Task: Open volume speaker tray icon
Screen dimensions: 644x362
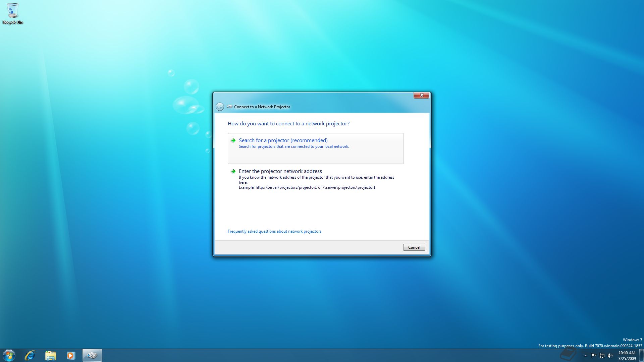Action: point(610,356)
